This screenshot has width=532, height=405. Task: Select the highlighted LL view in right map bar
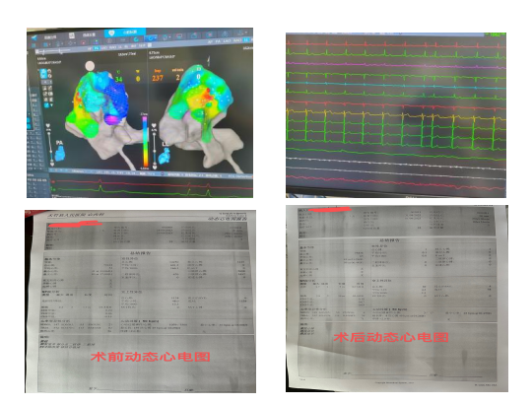pos(245,40)
